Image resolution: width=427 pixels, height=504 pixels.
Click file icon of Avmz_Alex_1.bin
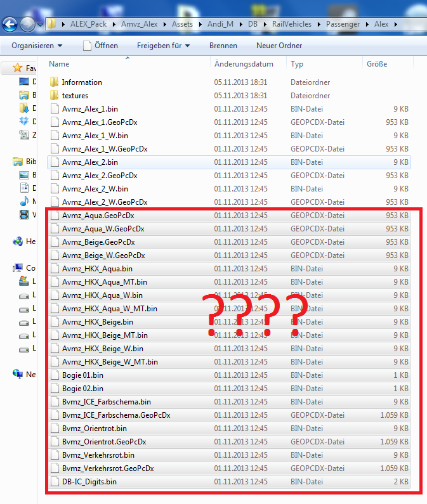click(55, 108)
